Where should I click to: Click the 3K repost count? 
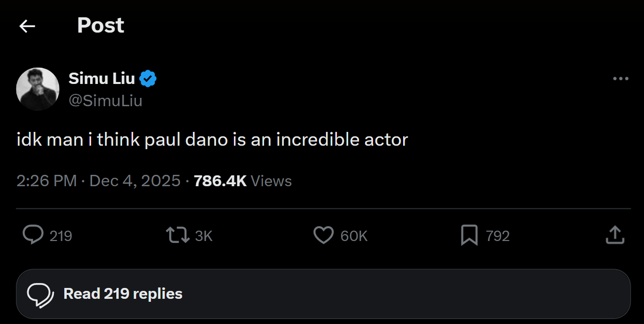(203, 236)
